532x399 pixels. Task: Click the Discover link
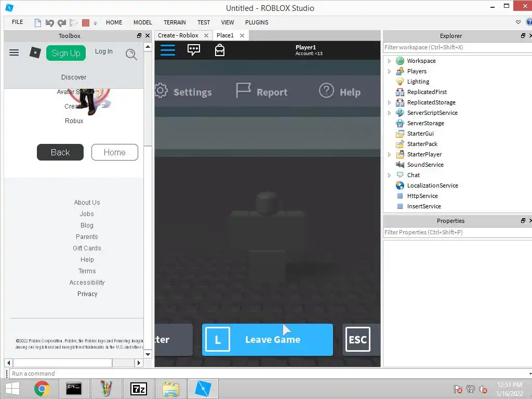pos(74,77)
